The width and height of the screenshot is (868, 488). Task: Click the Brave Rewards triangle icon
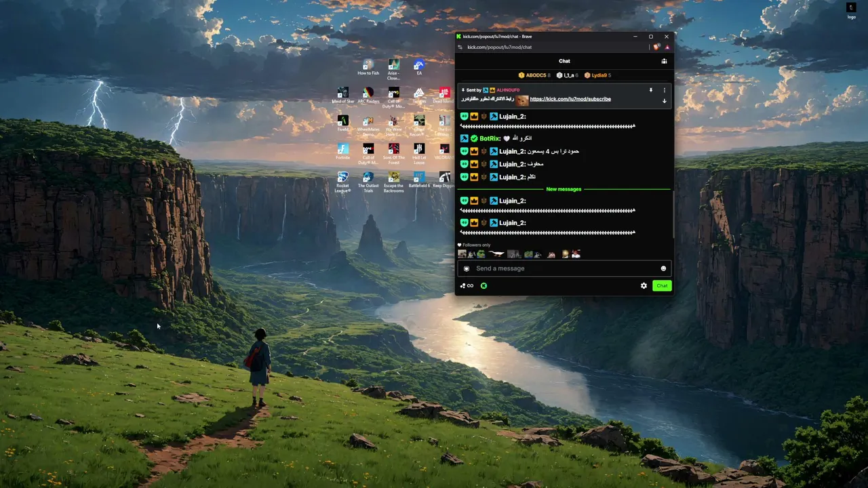pos(667,47)
